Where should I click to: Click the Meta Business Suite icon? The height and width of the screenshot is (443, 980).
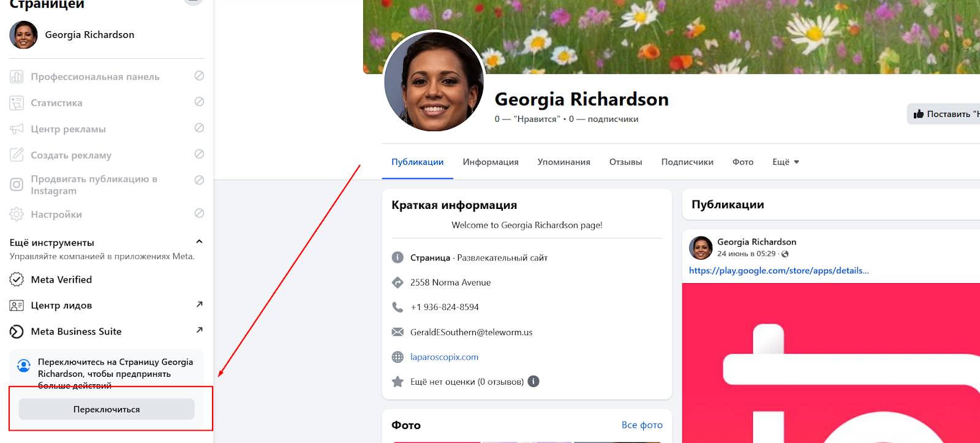(17, 331)
